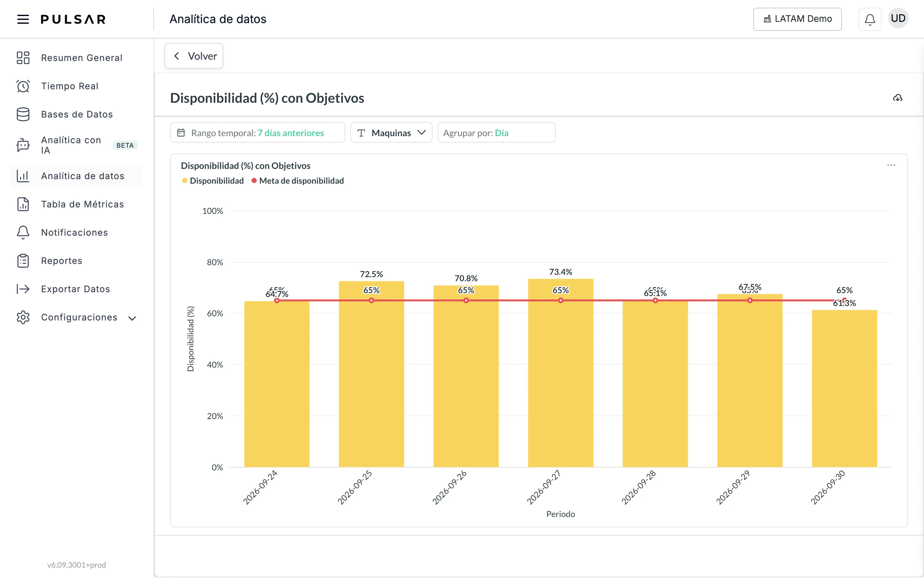
Task: Open the Maquinas dropdown
Action: 391,133
